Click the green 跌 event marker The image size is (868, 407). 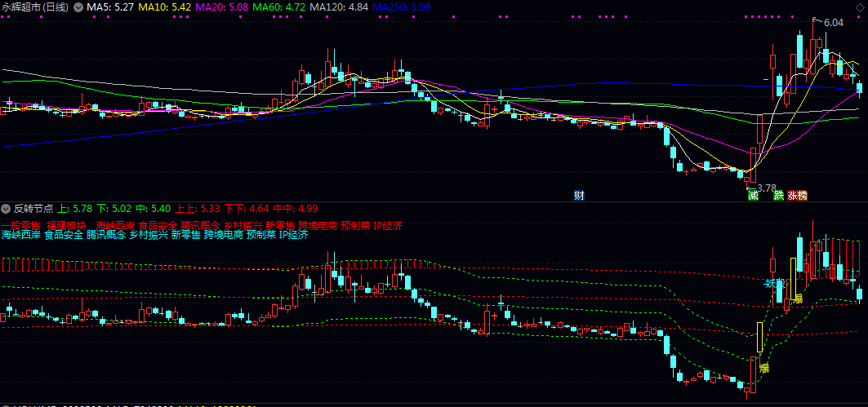pos(779,196)
